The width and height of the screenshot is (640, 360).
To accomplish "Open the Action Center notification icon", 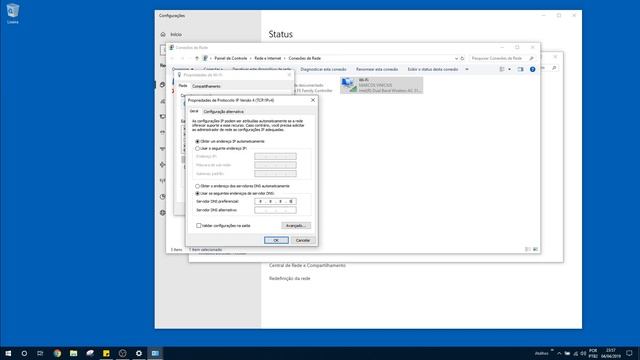I will click(x=629, y=353).
